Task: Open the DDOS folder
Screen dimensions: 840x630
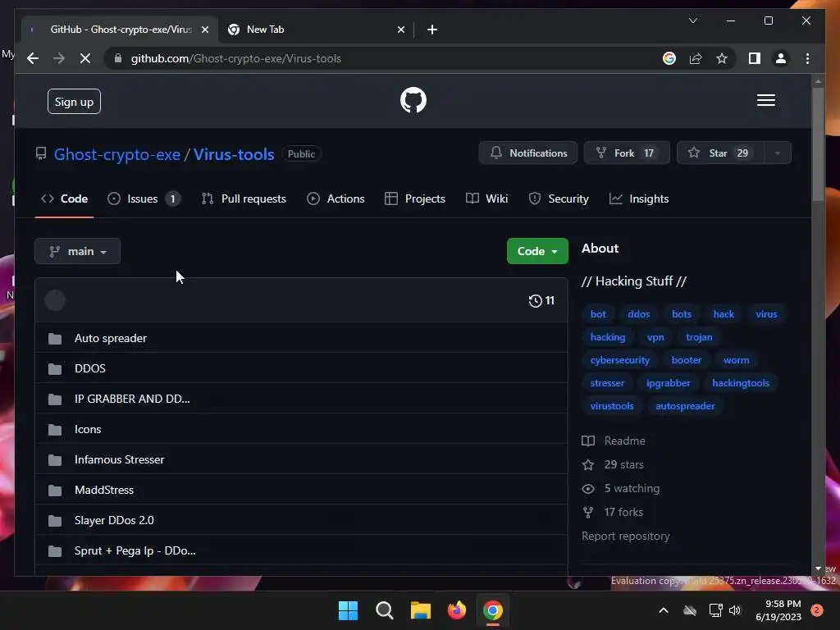Action: [x=90, y=368]
